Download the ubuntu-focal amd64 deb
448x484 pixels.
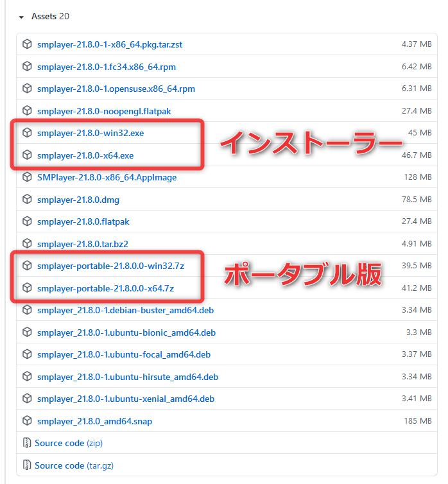pyautogui.click(x=124, y=355)
